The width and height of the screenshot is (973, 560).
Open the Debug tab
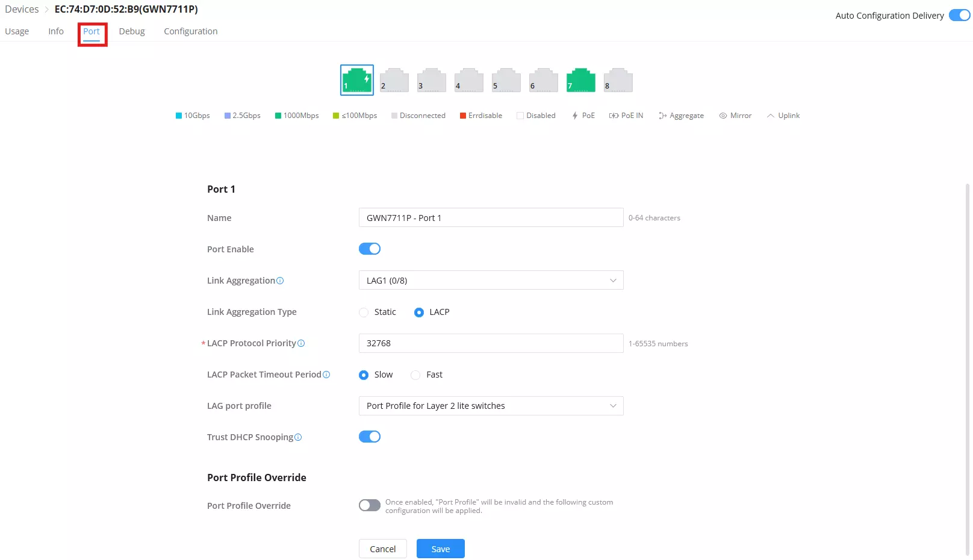coord(132,31)
